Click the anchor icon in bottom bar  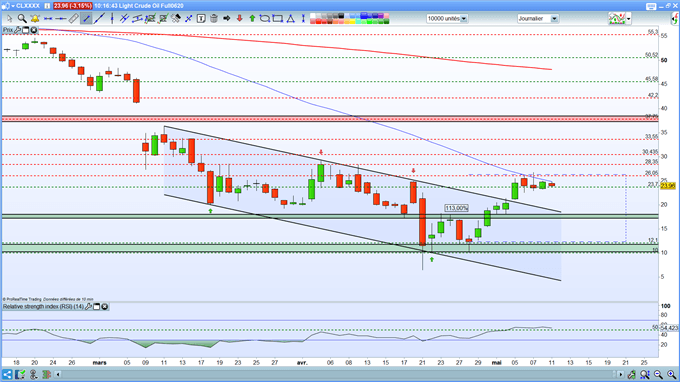coord(33,374)
